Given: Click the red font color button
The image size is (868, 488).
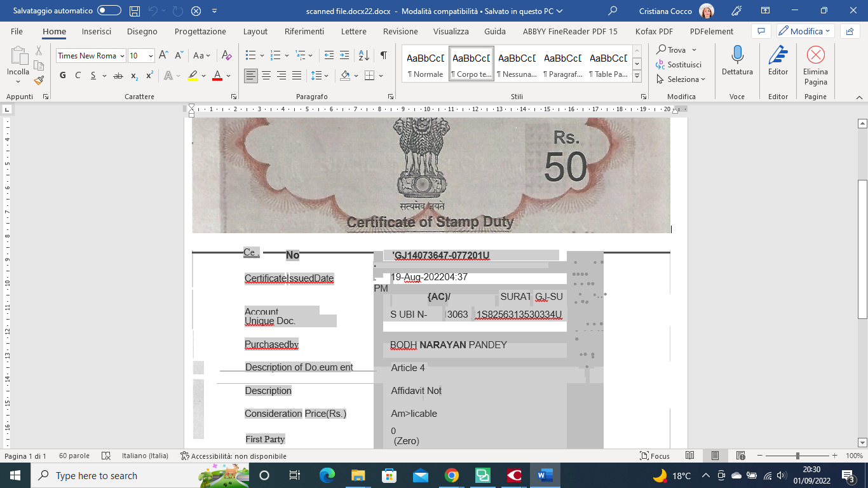Looking at the screenshot, I should click(217, 76).
